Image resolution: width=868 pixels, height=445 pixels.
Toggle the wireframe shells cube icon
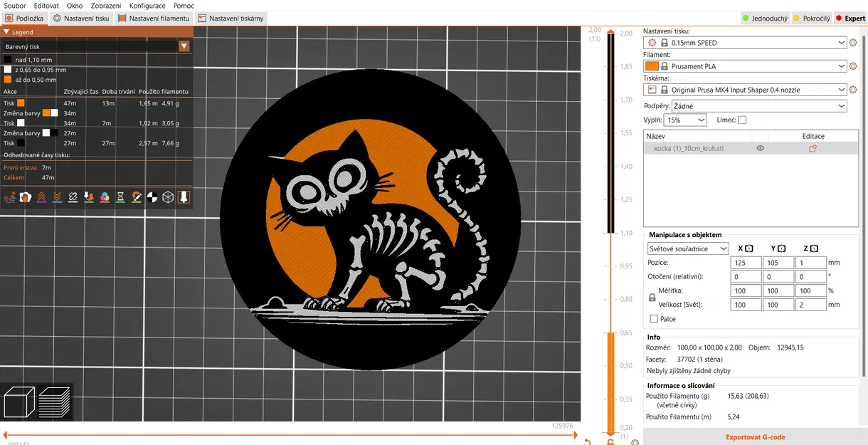click(168, 197)
